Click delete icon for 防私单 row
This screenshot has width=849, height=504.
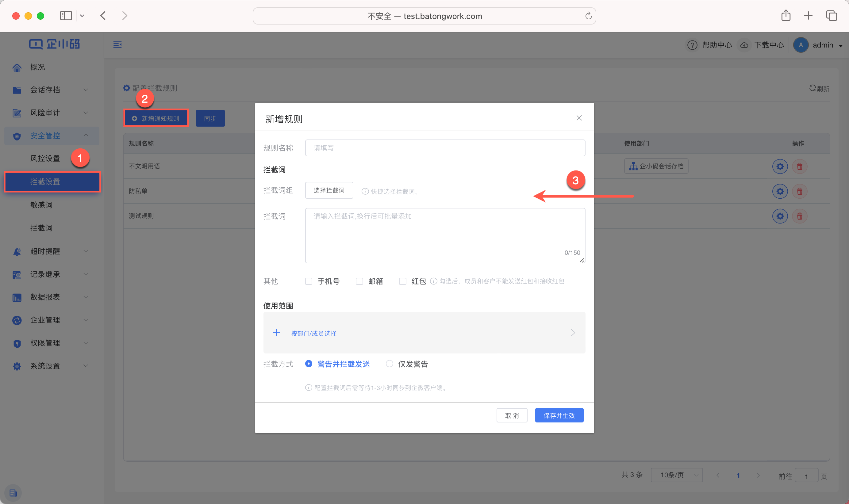[x=799, y=191]
